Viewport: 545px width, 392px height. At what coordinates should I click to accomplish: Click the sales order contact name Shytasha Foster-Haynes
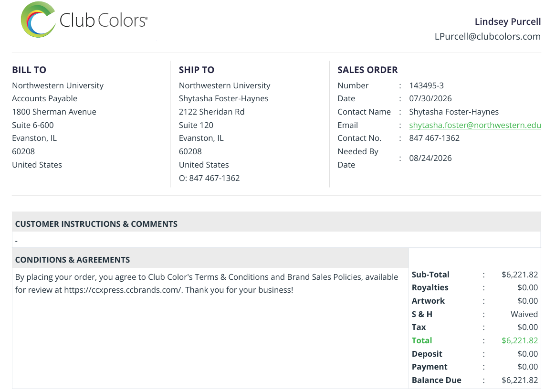(x=453, y=112)
